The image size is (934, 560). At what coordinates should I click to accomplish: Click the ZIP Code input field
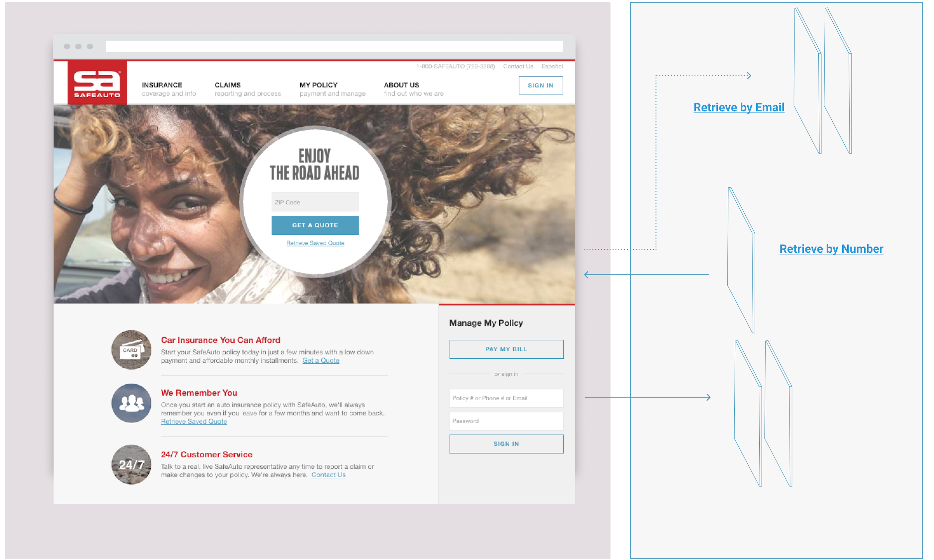coord(315,202)
